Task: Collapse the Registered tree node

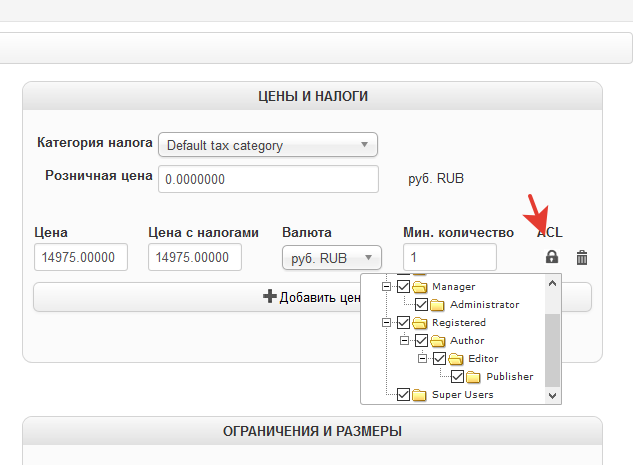Action: pyautogui.click(x=386, y=323)
